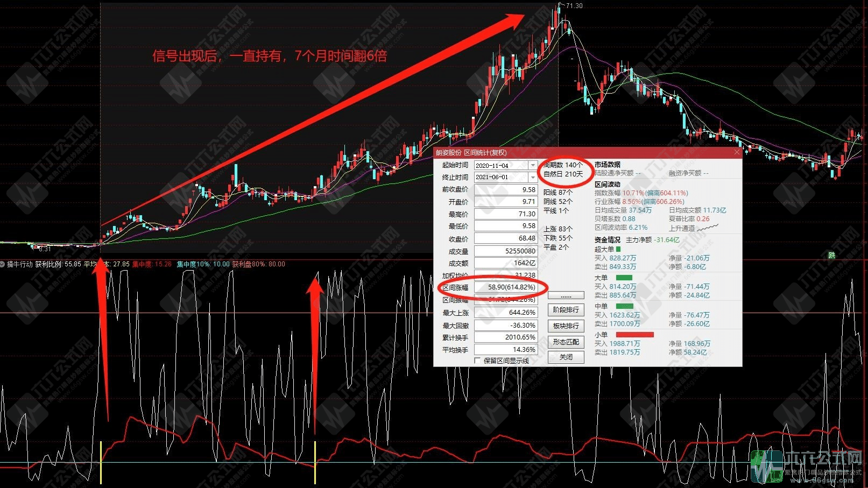Click the 区间涨幅 value 58.90(614.82%)
The width and height of the screenshot is (868, 488).
[x=505, y=288]
